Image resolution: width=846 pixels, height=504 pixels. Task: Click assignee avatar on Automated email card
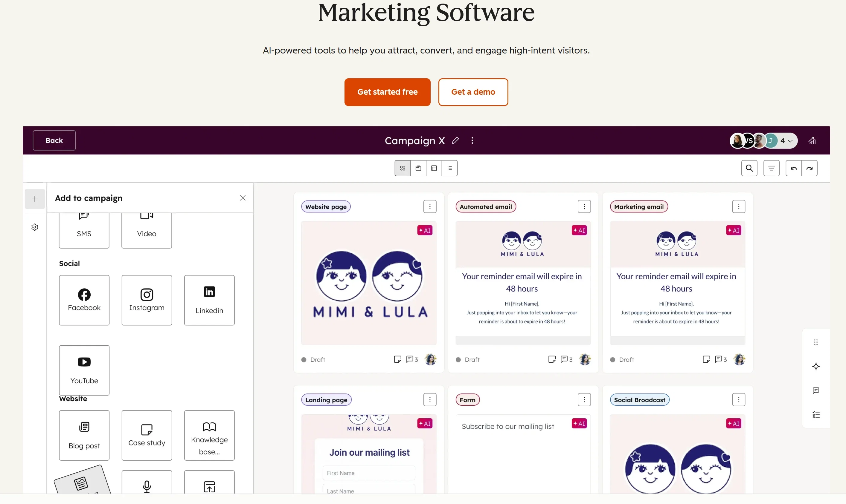[585, 359]
